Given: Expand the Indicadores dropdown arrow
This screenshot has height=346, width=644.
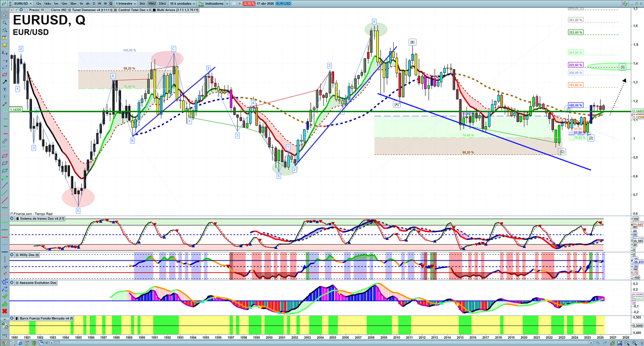Looking at the screenshot, I should coord(227,4).
